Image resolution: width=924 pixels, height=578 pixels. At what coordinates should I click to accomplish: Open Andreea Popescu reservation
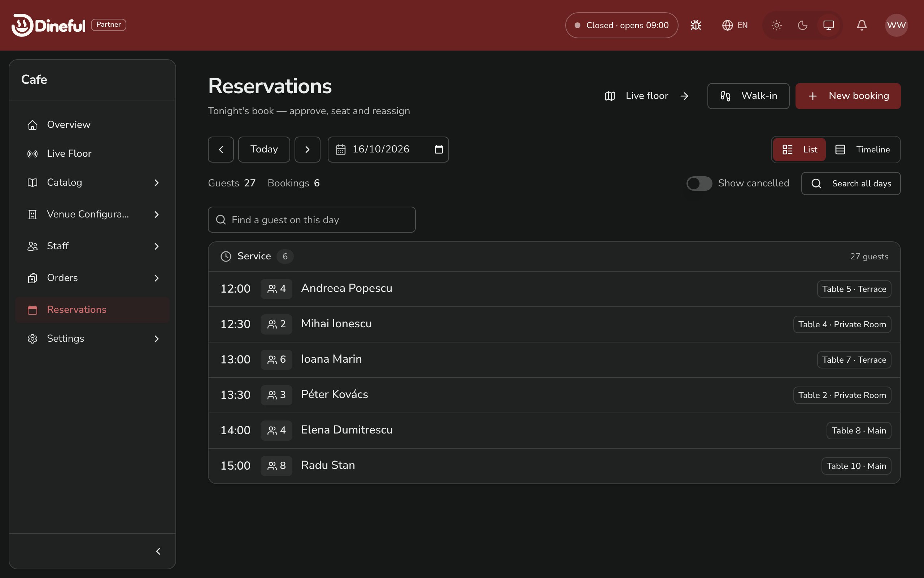tap(554, 289)
